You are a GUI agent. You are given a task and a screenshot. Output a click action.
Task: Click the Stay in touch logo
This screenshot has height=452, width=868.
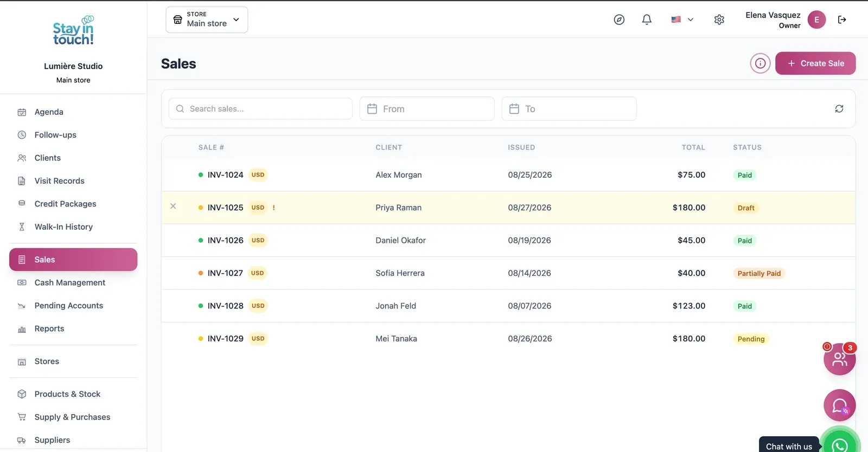(73, 31)
